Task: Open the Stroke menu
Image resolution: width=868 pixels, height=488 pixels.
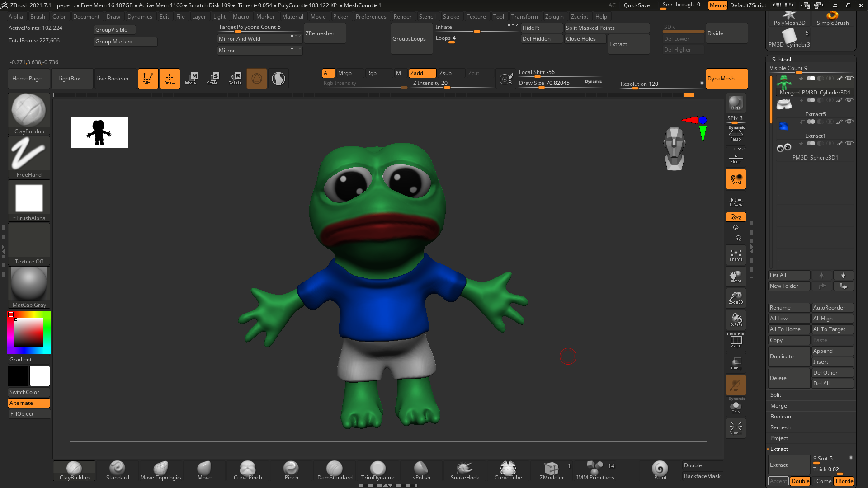Action: pyautogui.click(x=451, y=17)
